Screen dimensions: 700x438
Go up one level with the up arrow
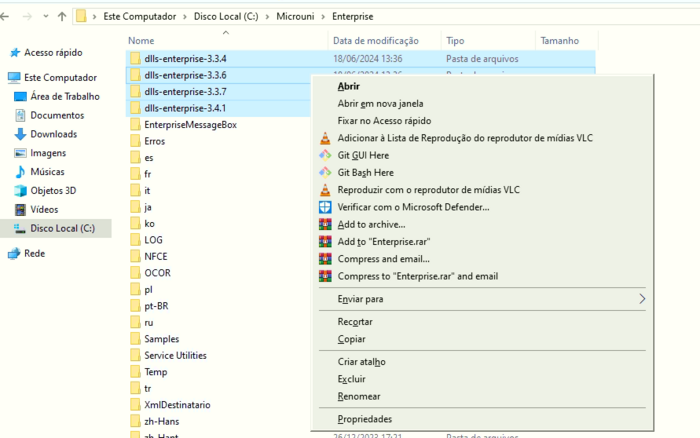click(62, 17)
